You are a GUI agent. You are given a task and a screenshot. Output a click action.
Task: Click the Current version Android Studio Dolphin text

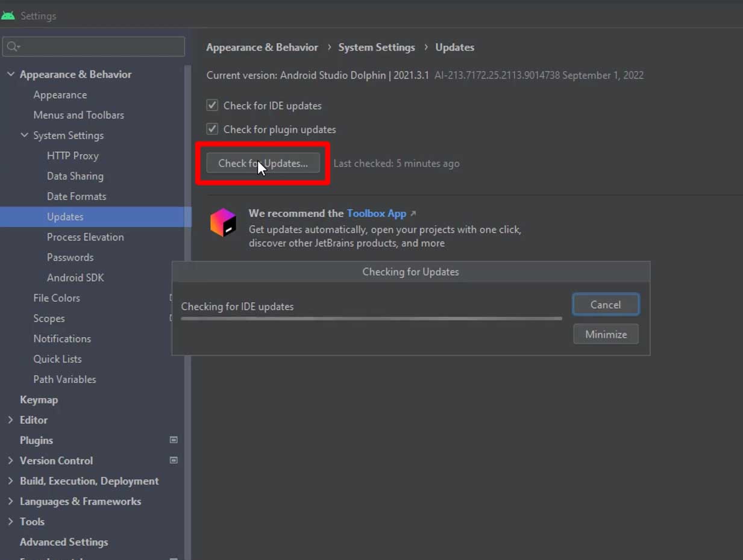coord(318,75)
